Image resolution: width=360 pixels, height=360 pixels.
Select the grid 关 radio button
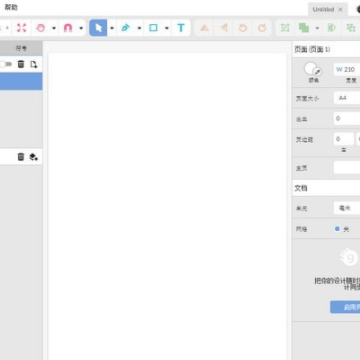coord(337,229)
